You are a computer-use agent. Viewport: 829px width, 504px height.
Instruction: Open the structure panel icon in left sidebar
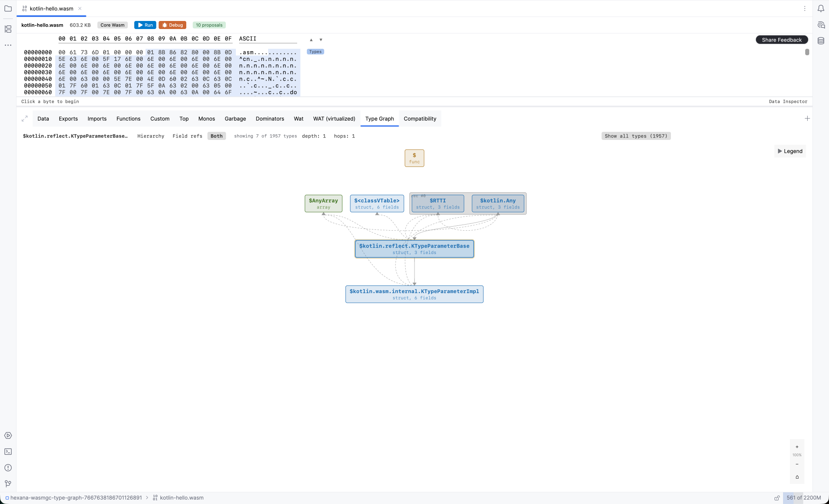tap(8, 29)
